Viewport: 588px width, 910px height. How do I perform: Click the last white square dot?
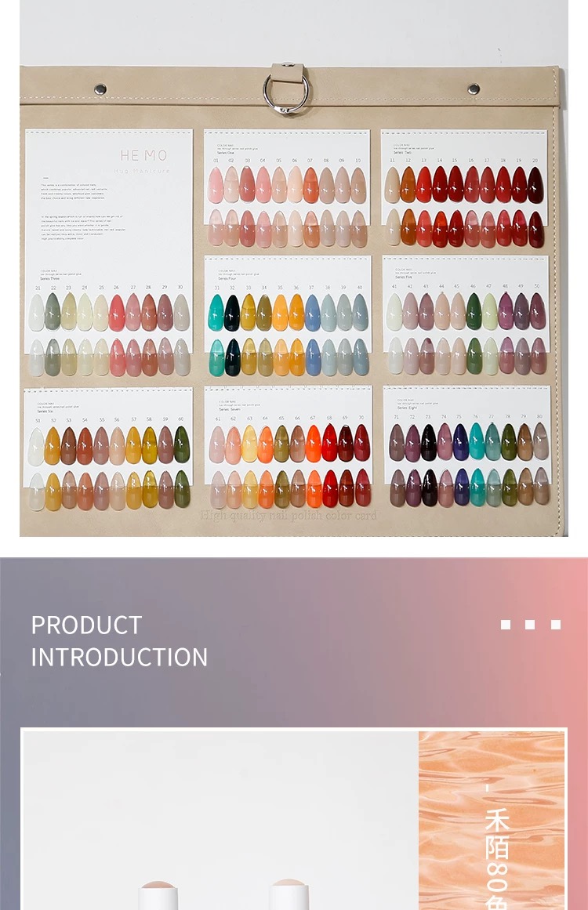coord(556,625)
